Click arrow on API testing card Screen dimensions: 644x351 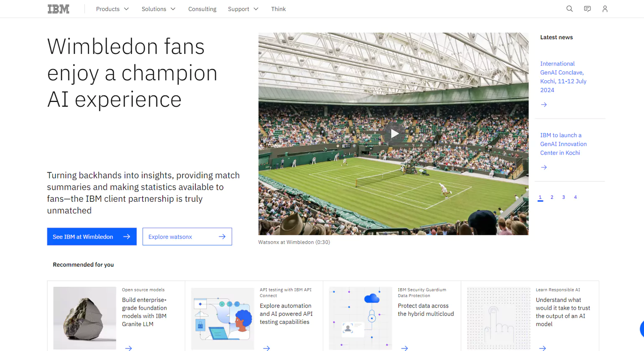pyautogui.click(x=266, y=348)
